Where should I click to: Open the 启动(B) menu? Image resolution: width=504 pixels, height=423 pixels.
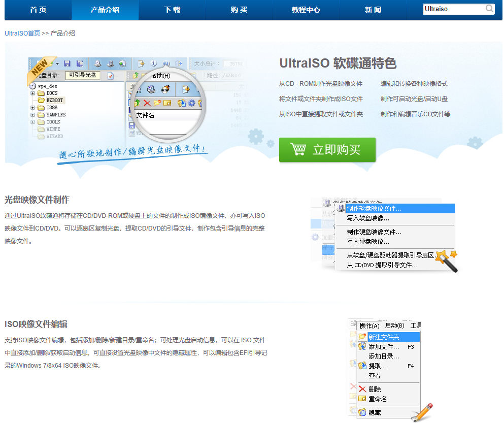395,325
